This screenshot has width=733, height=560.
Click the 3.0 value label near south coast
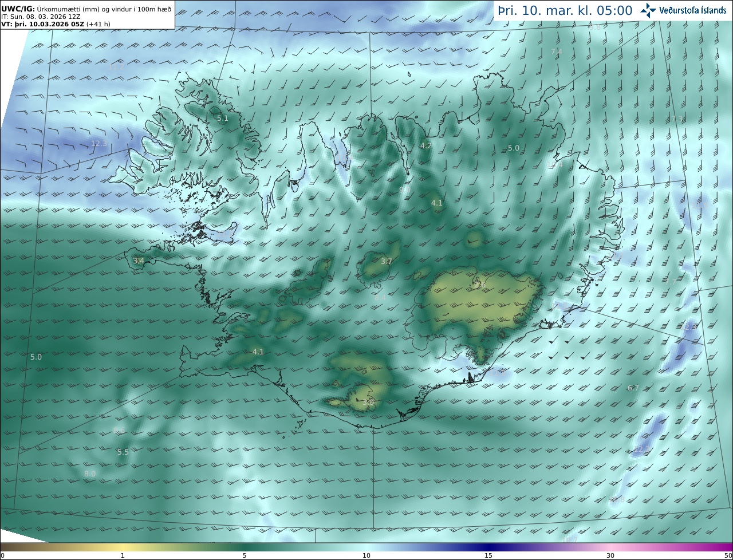(368, 403)
